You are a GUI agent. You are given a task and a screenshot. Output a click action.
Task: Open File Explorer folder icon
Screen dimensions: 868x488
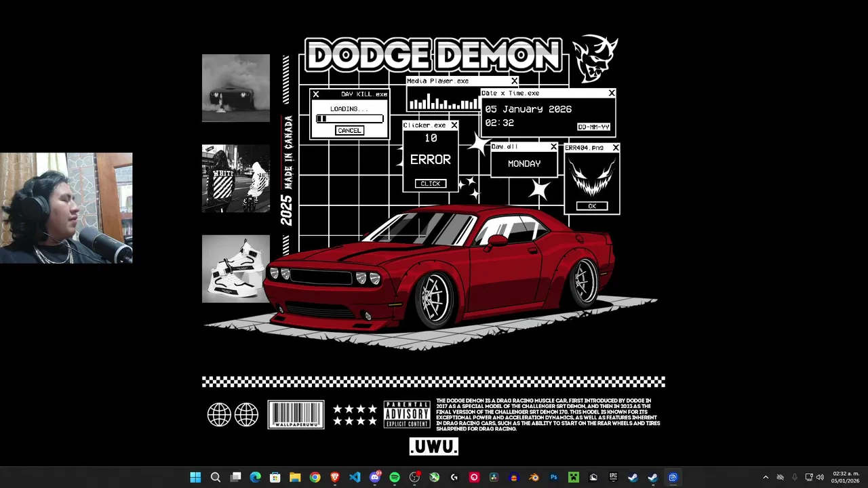pyautogui.click(x=295, y=477)
